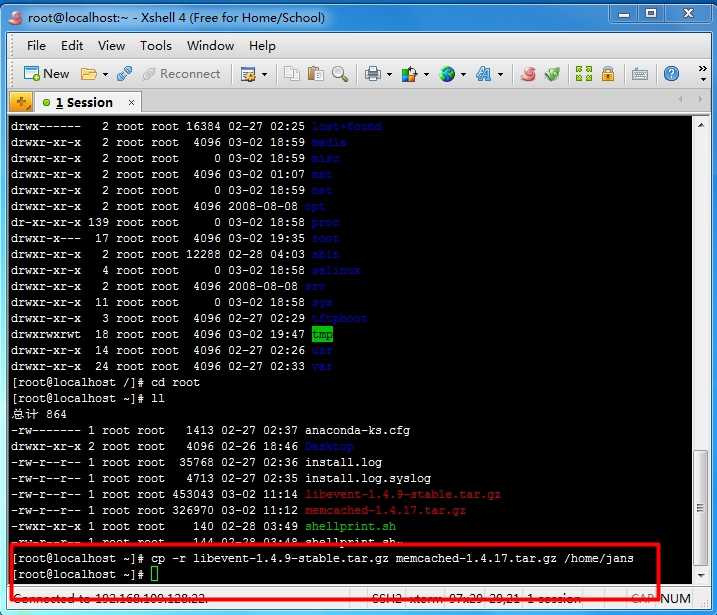Click the cursor at the terminal prompt
717x615 pixels.
click(x=154, y=573)
